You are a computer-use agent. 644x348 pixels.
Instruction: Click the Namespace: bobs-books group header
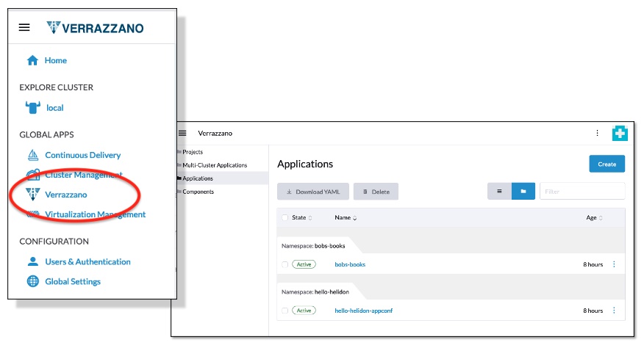pos(313,246)
